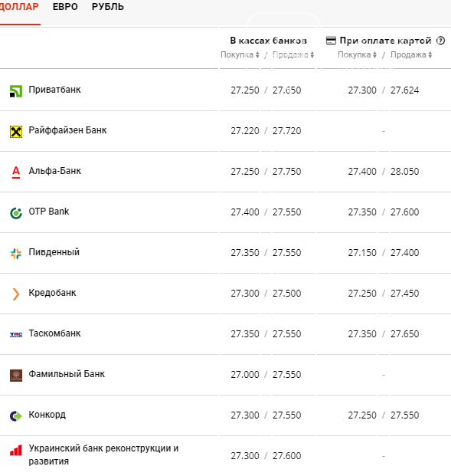Sort by Покупка in bank cash desks column

point(240,54)
